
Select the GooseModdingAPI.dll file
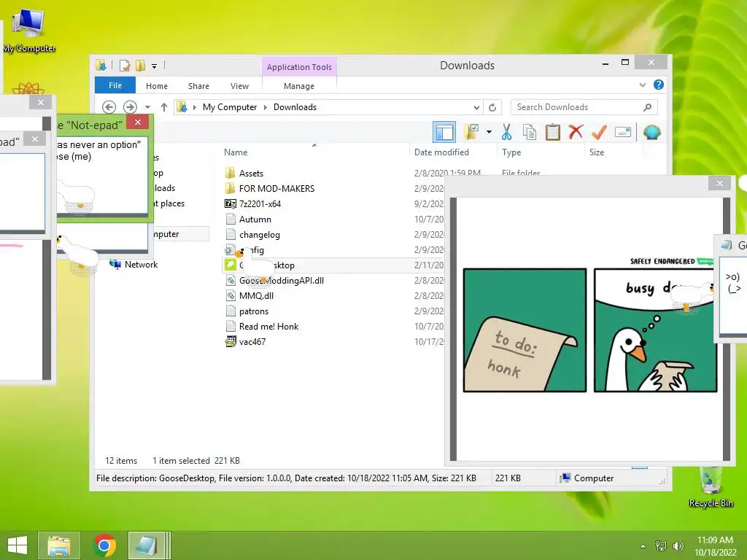[x=281, y=281]
